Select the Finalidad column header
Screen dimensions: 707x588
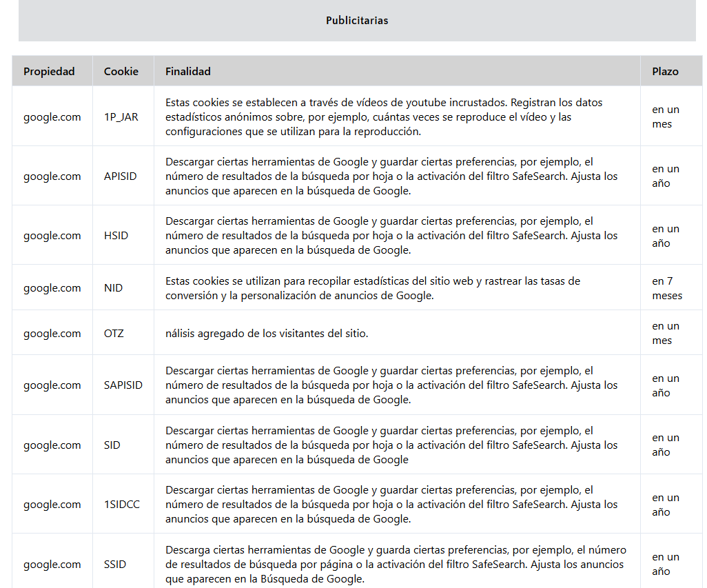click(188, 72)
